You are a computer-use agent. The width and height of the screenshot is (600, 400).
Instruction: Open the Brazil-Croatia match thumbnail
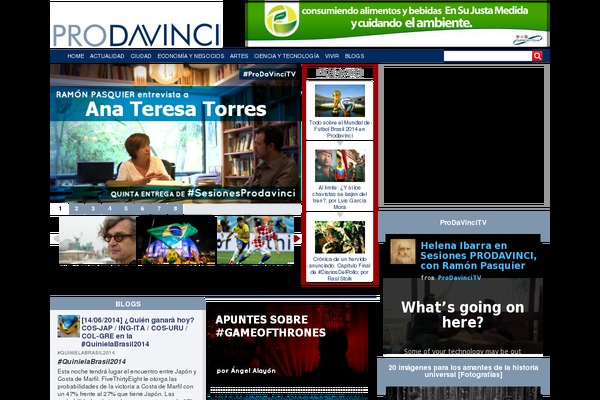tap(256, 240)
